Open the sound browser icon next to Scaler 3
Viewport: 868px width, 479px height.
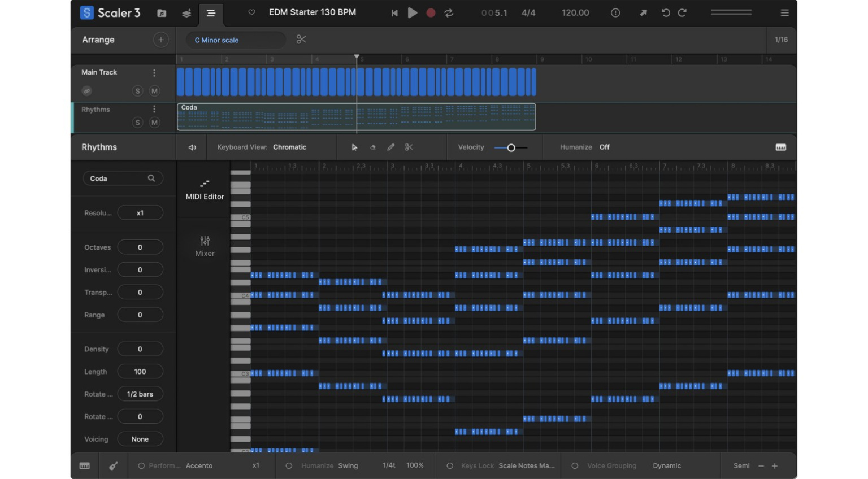pyautogui.click(x=162, y=12)
